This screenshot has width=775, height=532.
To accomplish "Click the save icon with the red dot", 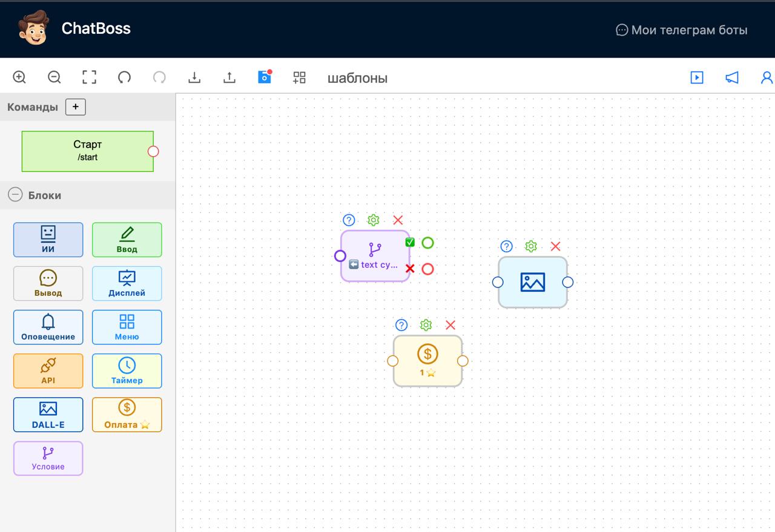I will click(x=265, y=76).
